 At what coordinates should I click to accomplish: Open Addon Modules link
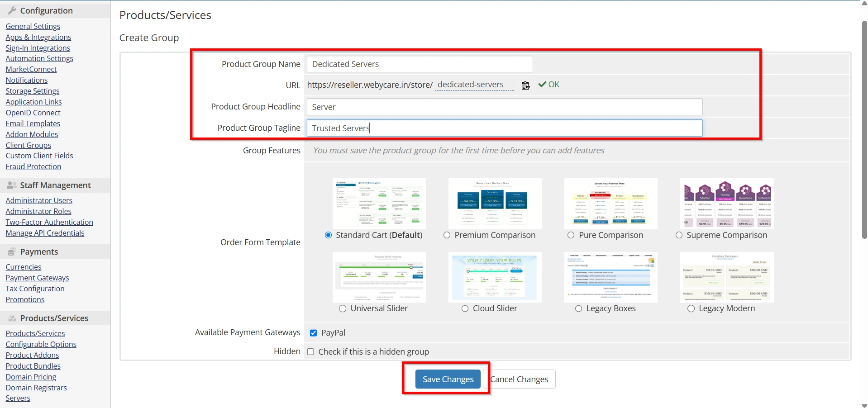pyautogui.click(x=32, y=134)
